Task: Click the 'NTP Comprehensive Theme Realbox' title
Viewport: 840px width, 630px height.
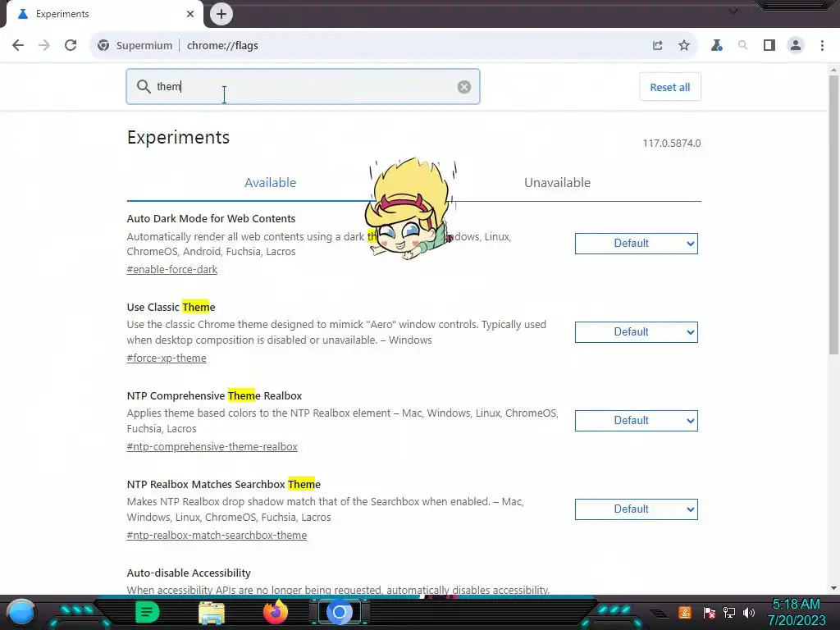Action: [214, 396]
